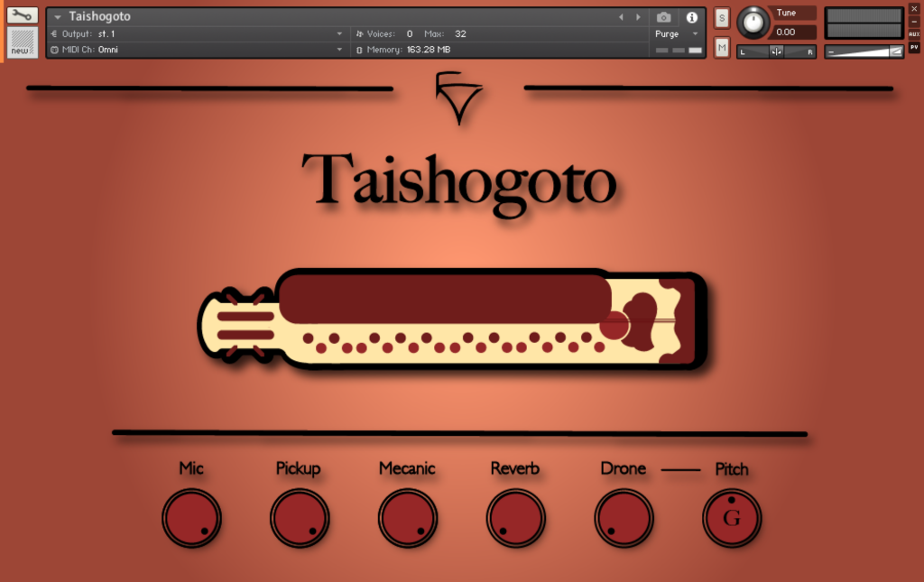This screenshot has height=582, width=924.
Task: Click the Mic label
Action: [191, 468]
